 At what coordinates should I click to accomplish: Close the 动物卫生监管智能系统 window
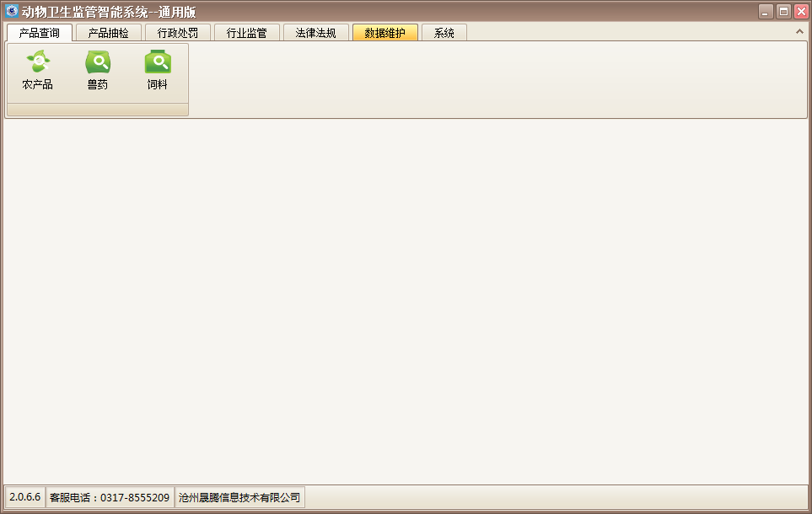pos(801,12)
